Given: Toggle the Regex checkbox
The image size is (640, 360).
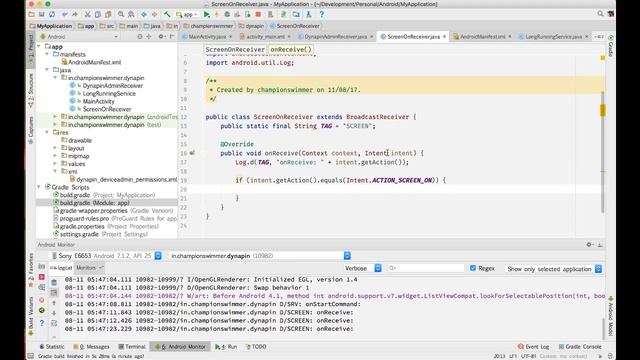Looking at the screenshot, I should point(473,268).
